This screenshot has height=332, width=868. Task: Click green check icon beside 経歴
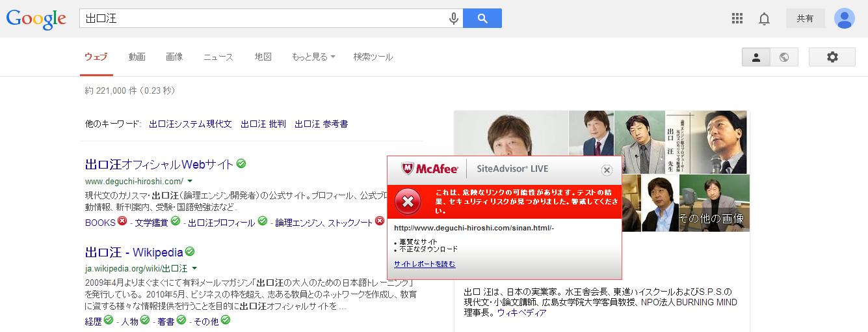109,320
